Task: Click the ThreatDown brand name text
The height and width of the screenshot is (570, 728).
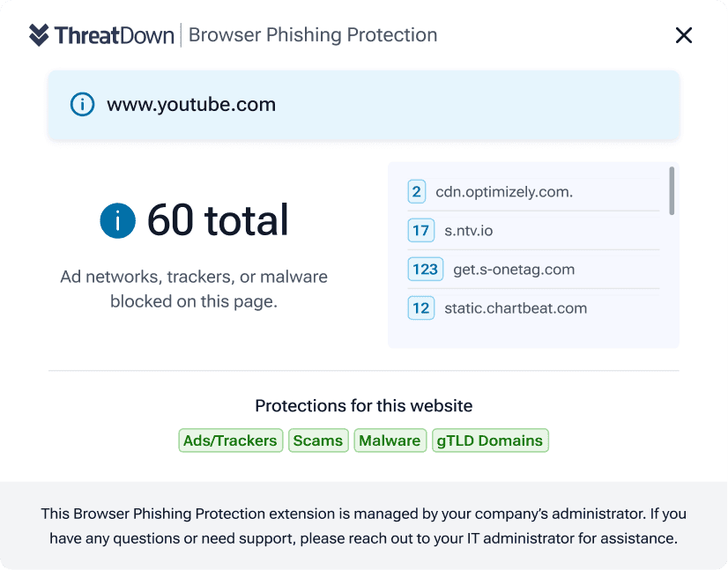Action: click(115, 35)
